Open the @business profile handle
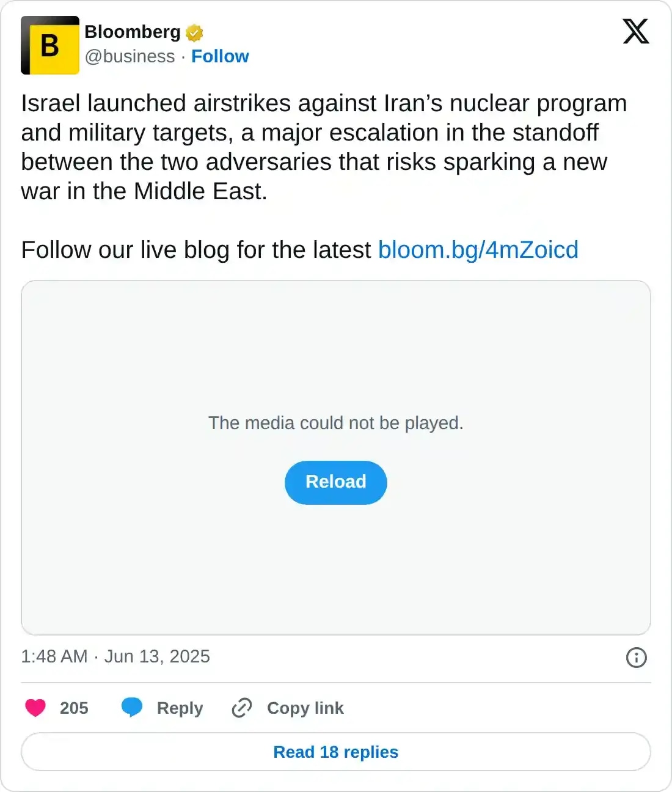Viewport: 672px width, 792px height. [x=130, y=56]
